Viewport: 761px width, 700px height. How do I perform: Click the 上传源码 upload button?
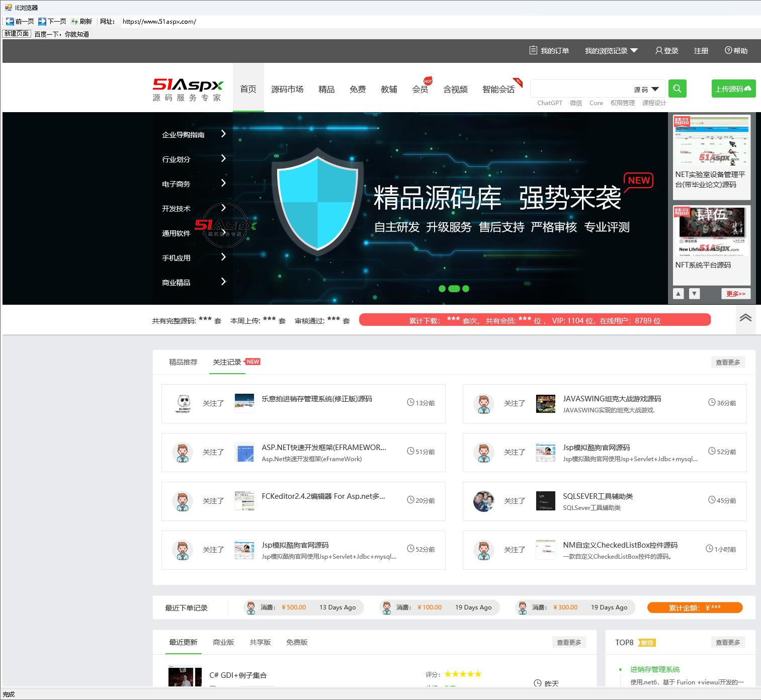(733, 89)
